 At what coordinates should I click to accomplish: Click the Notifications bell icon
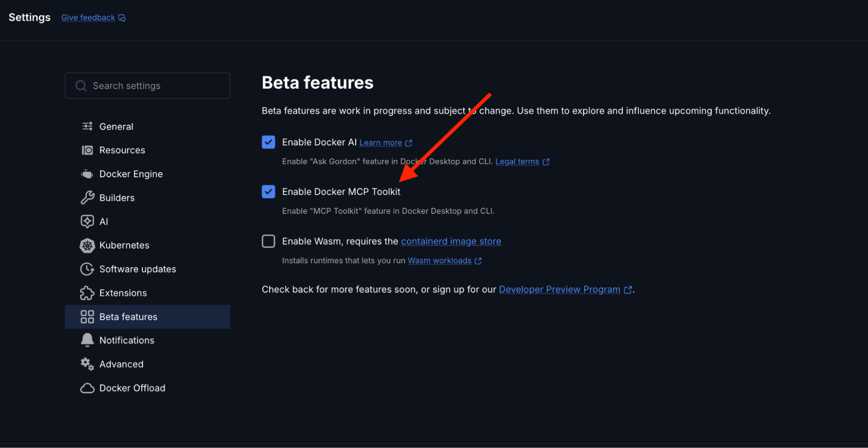87,340
